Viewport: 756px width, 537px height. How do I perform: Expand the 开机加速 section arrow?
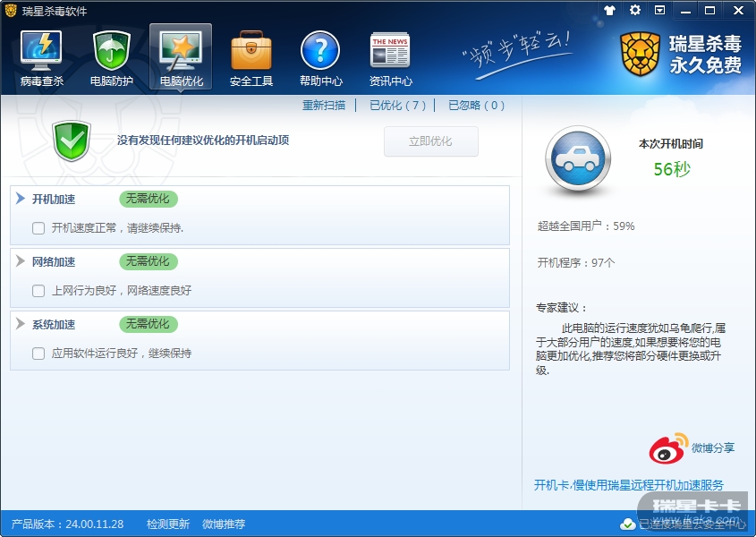coord(21,199)
